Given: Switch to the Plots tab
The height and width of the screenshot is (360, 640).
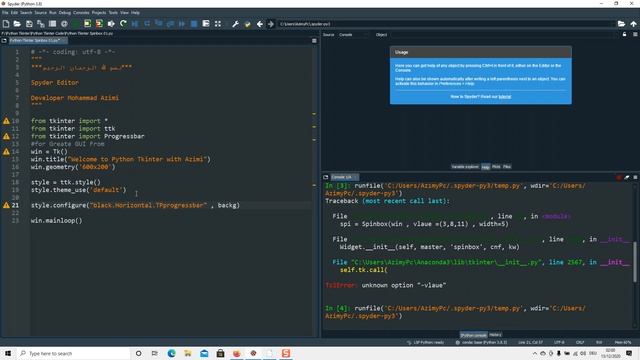Looking at the screenshot, I should coord(496,167).
